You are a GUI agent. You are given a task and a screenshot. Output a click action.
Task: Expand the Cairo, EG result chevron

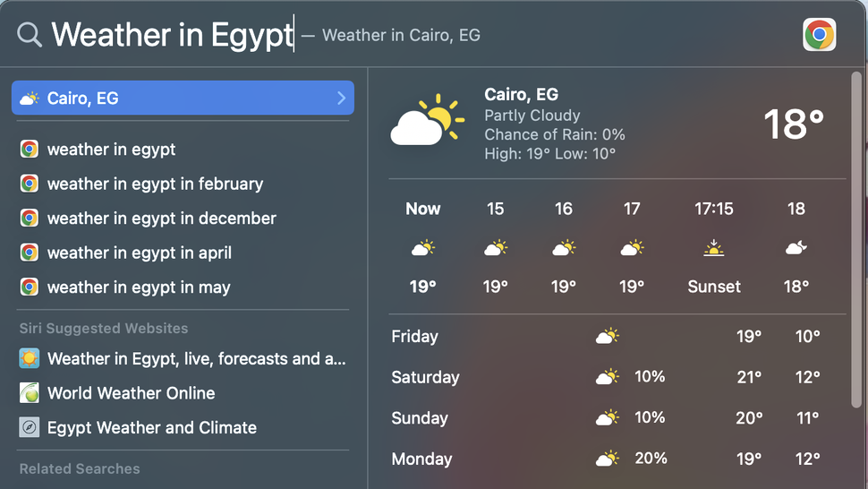(x=341, y=99)
